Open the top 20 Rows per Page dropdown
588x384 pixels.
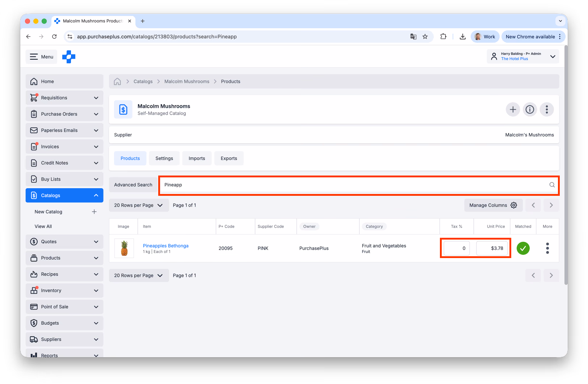pyautogui.click(x=139, y=205)
